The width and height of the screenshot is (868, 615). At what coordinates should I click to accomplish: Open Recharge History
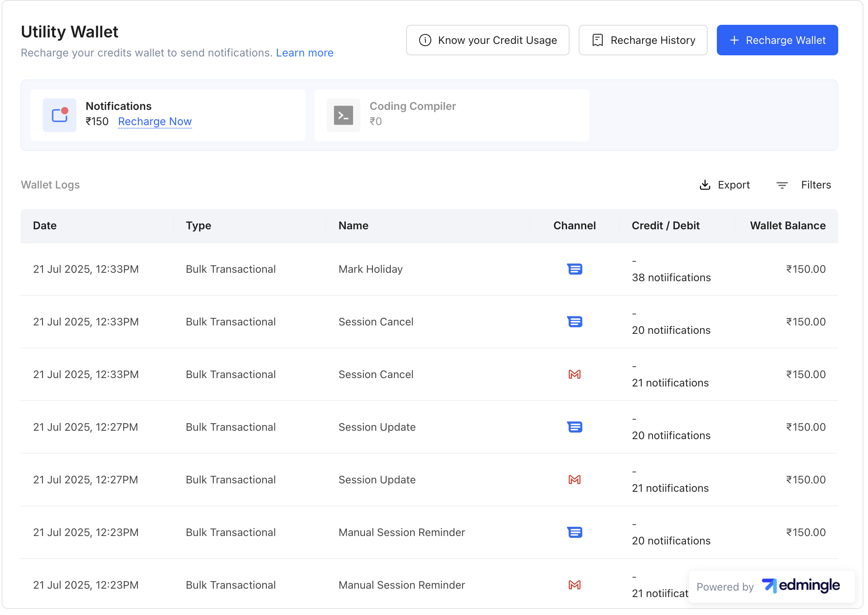coord(643,40)
